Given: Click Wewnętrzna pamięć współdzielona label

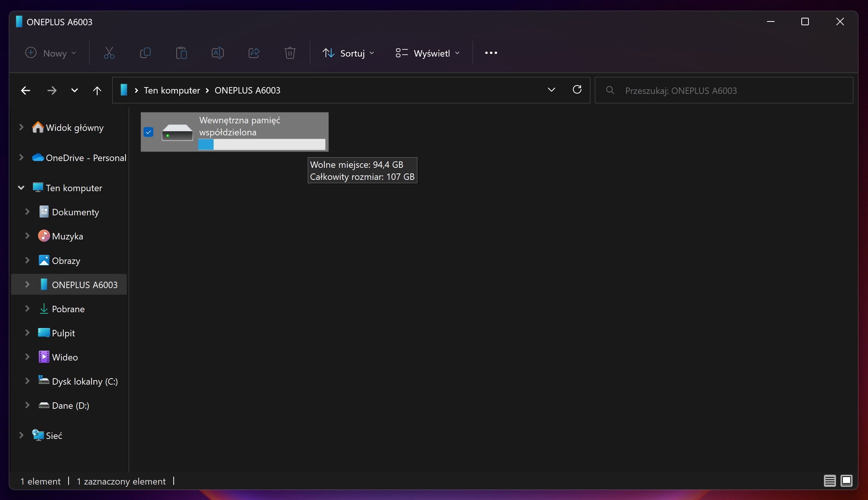Looking at the screenshot, I should [x=240, y=126].
